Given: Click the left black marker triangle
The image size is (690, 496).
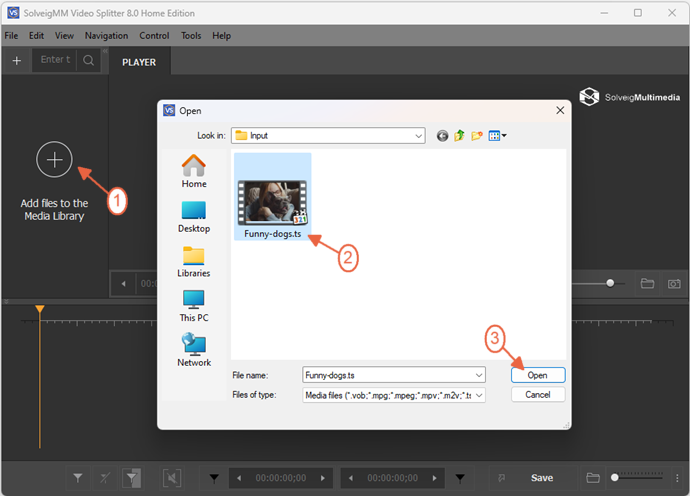Looking at the screenshot, I should pos(214,478).
